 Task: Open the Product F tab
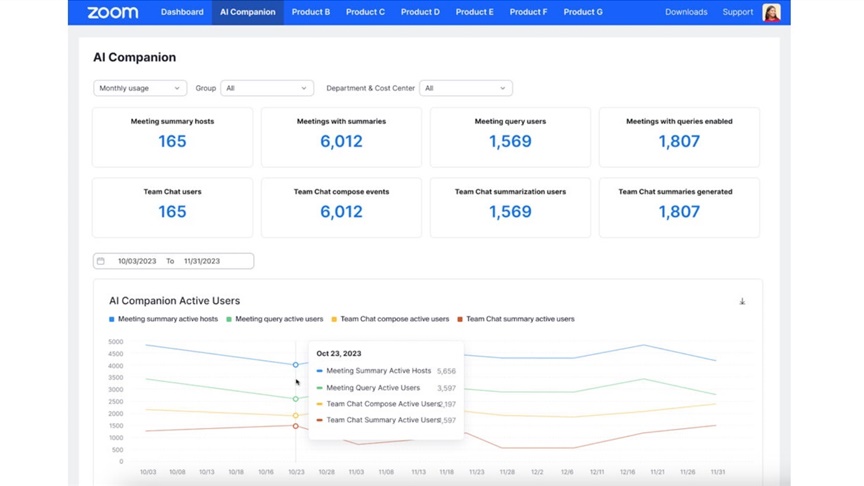click(x=528, y=12)
